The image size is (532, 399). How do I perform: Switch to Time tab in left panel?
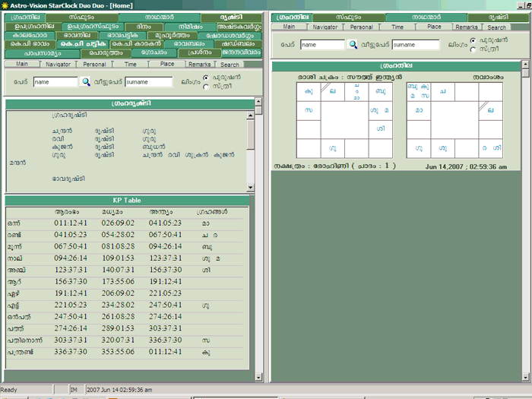tap(130, 64)
